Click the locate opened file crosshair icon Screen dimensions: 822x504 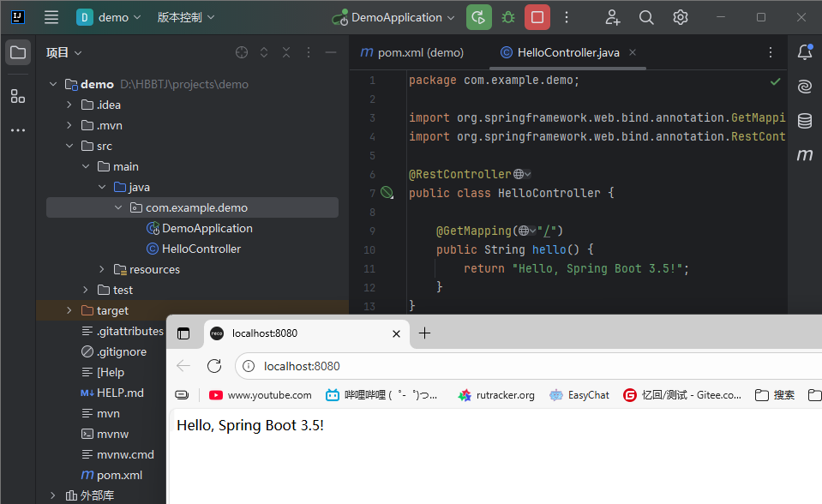[x=242, y=52]
